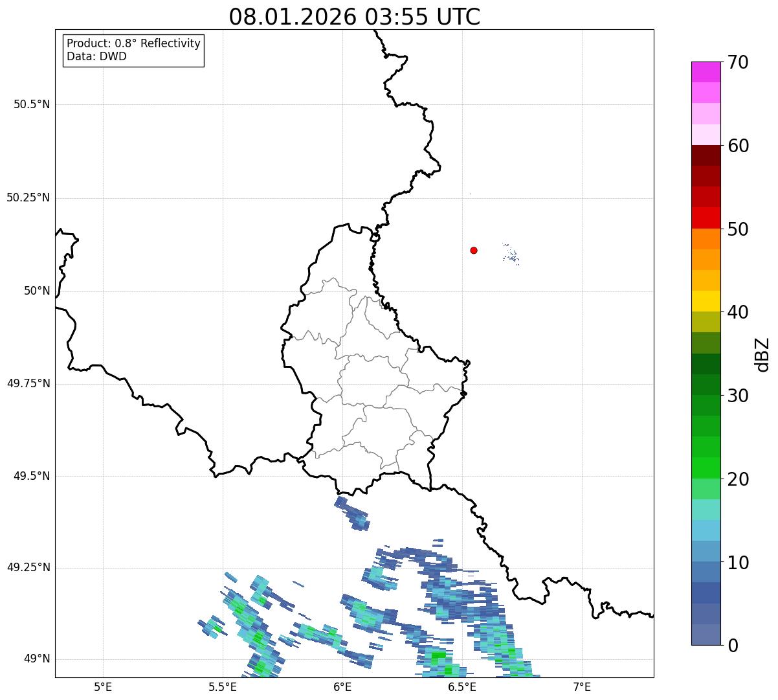Click the plot title 08.01.2026 03:55 UTC
This screenshot has height=700, width=778.
pyautogui.click(x=355, y=17)
